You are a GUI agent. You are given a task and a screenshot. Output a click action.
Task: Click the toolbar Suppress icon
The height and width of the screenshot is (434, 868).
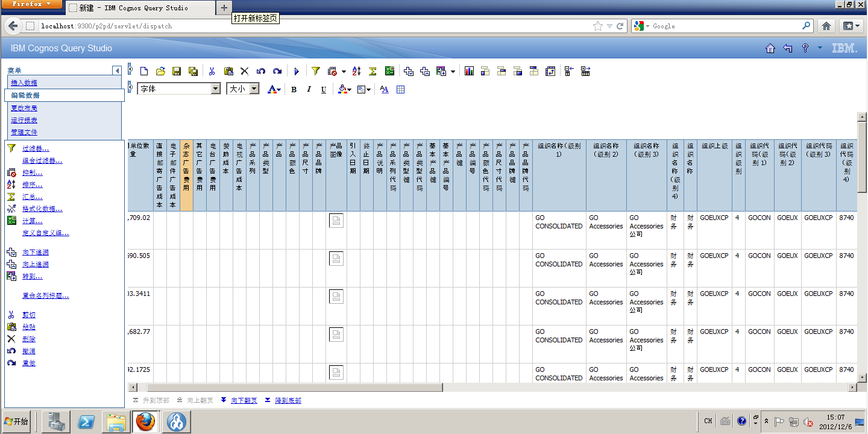click(x=333, y=71)
